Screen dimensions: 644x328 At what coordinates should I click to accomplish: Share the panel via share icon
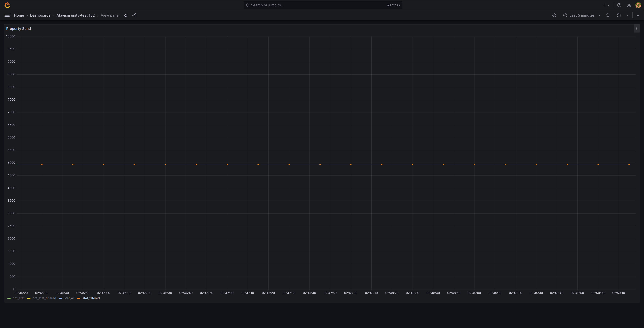pyautogui.click(x=134, y=15)
